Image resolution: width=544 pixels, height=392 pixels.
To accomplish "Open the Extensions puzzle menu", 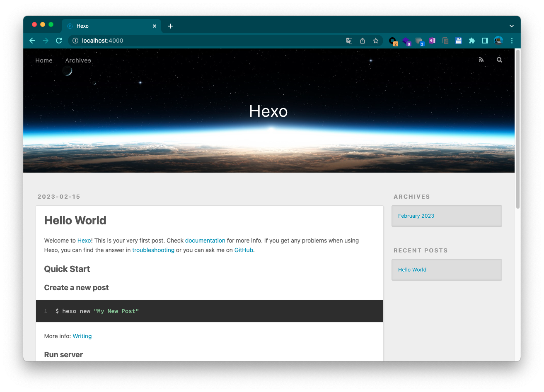I will [472, 41].
